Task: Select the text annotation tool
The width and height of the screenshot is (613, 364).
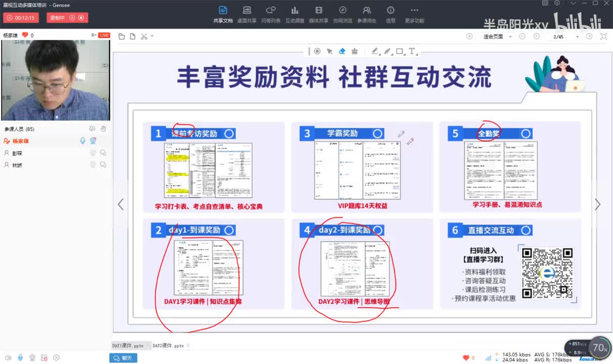Action: click(413, 51)
